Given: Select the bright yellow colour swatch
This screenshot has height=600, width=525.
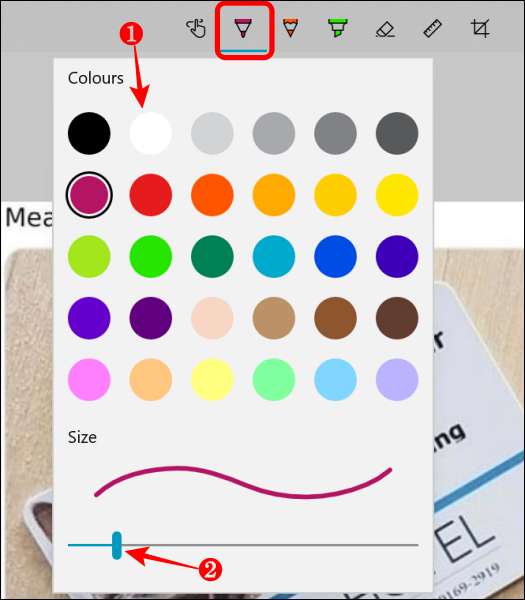Looking at the screenshot, I should (x=397, y=195).
